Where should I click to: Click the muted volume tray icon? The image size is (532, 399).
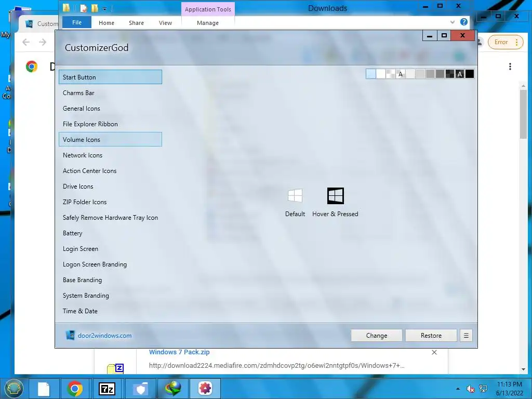coord(470,389)
